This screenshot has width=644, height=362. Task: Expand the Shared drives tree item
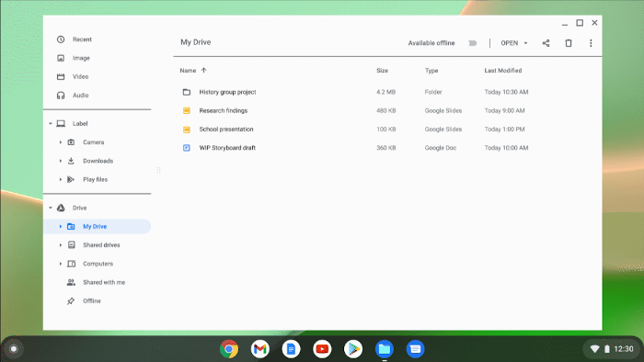point(61,245)
